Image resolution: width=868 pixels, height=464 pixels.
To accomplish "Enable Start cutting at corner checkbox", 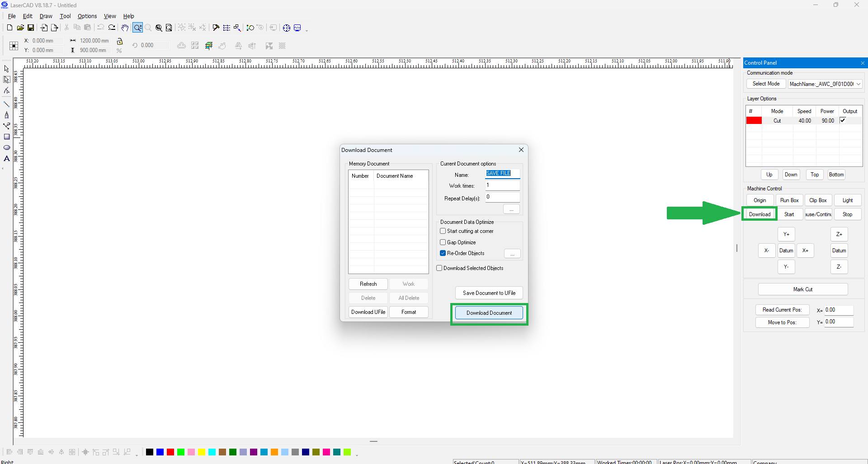I will (443, 231).
